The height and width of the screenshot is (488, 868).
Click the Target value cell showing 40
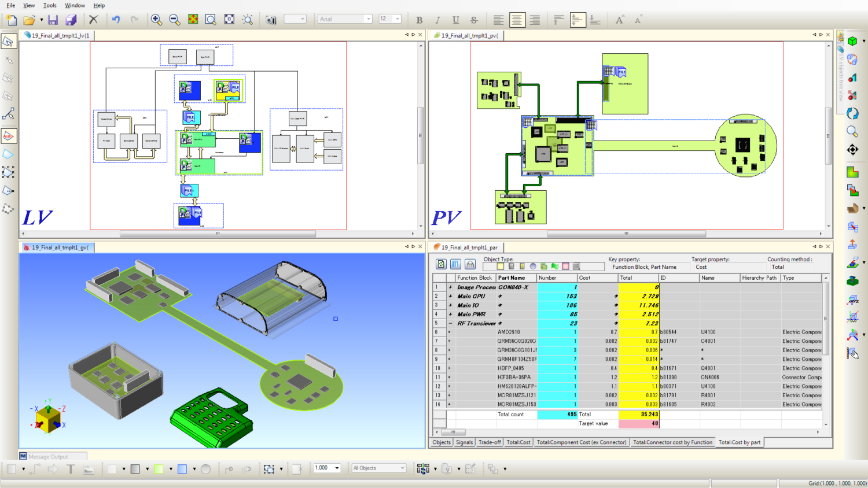point(639,423)
